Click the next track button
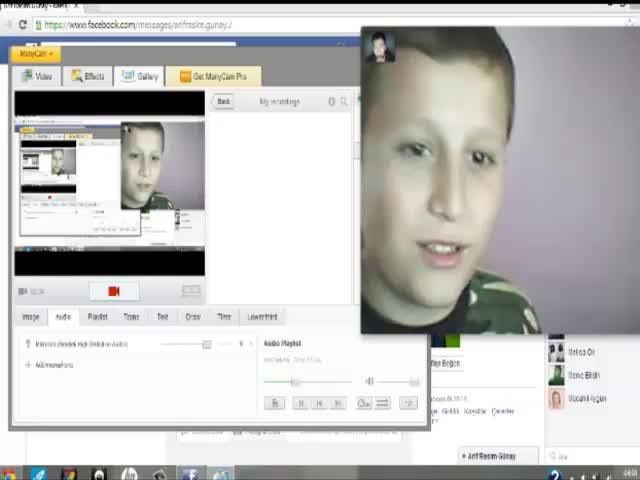The height and width of the screenshot is (480, 640). (x=338, y=403)
